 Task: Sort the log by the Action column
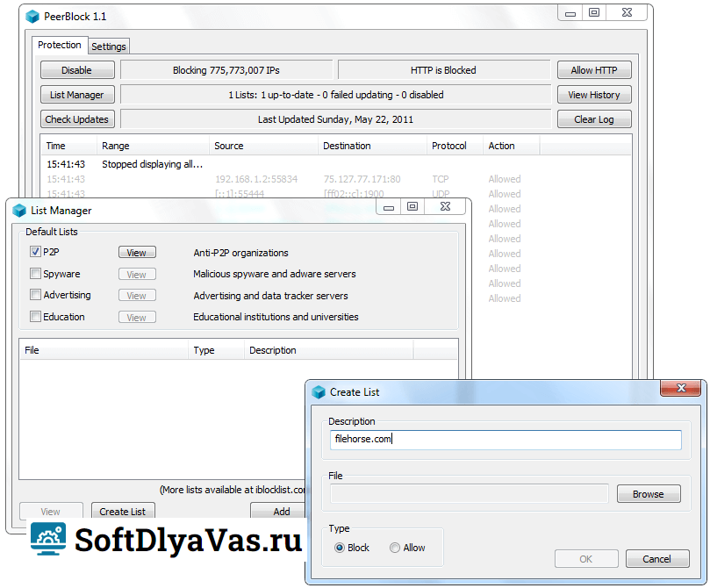pyautogui.click(x=512, y=146)
